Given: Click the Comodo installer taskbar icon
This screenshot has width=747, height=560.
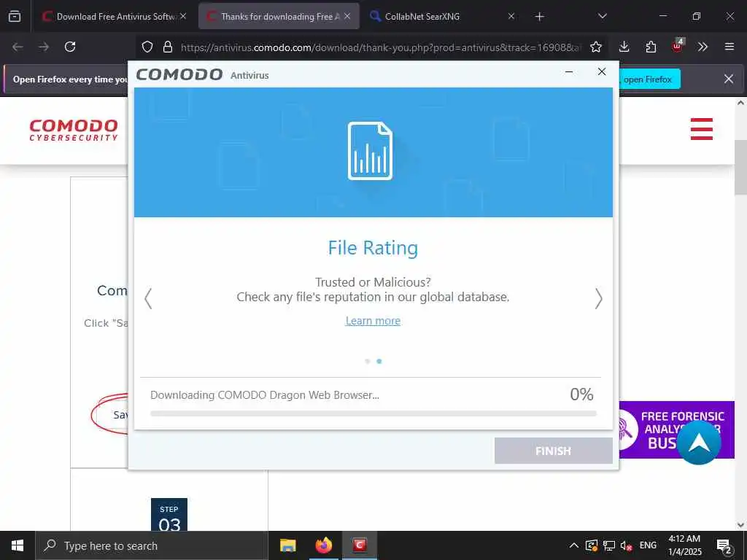Looking at the screenshot, I should pyautogui.click(x=360, y=545).
